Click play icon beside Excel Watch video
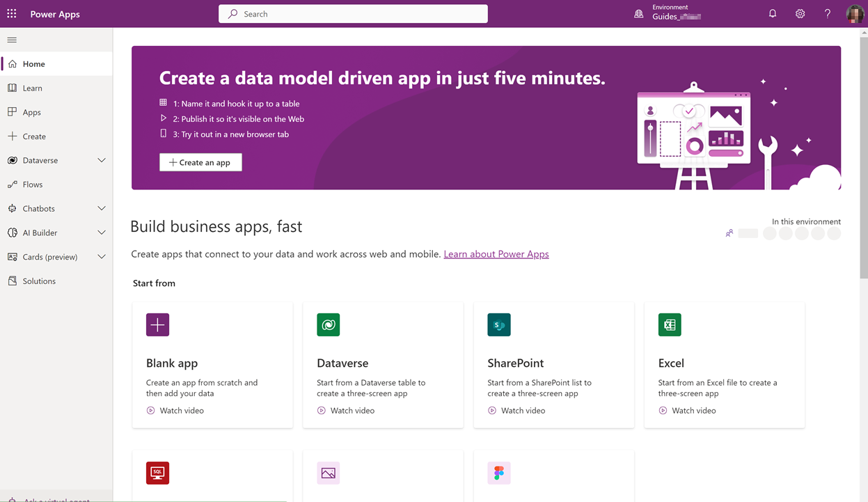This screenshot has width=868, height=502. coord(663,411)
